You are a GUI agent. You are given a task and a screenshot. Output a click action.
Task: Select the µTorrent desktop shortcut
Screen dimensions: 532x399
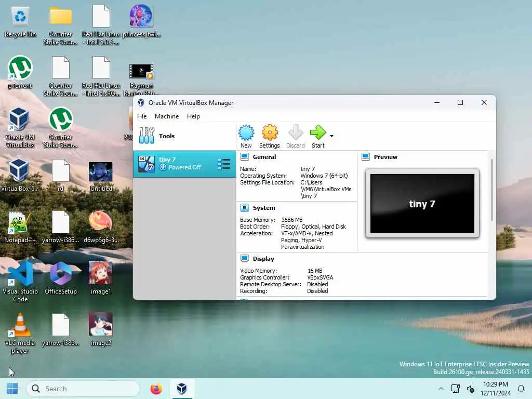click(x=20, y=73)
